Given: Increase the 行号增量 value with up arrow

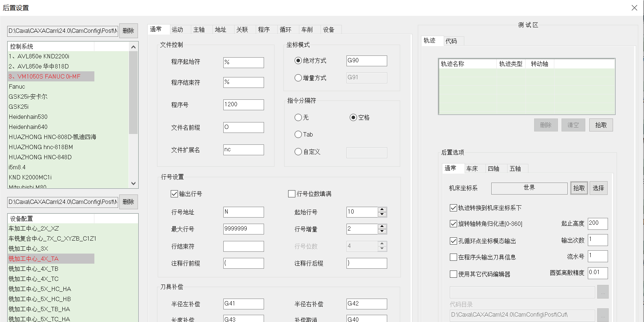Looking at the screenshot, I should tap(382, 227).
